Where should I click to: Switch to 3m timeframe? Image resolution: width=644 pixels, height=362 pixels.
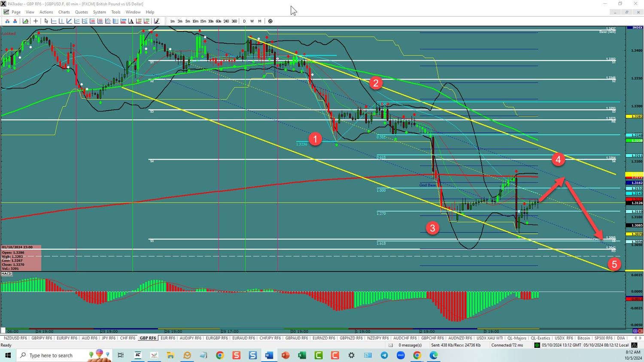180,21
